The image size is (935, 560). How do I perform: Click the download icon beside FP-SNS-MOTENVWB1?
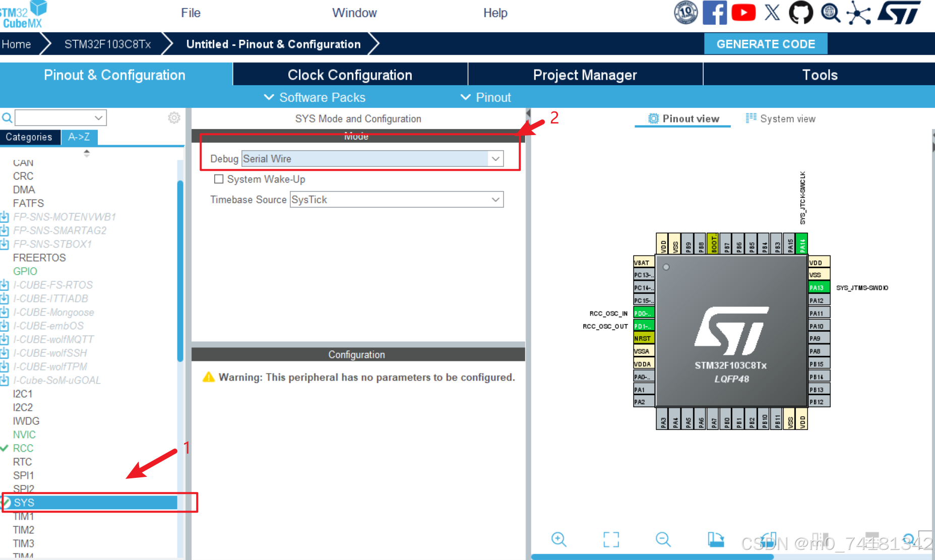(5, 217)
